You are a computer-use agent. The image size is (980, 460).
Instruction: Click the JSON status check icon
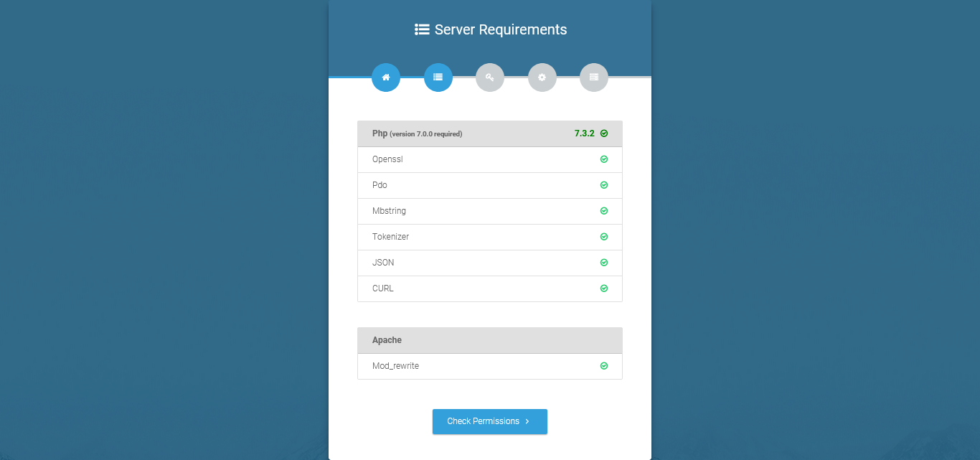(x=604, y=263)
